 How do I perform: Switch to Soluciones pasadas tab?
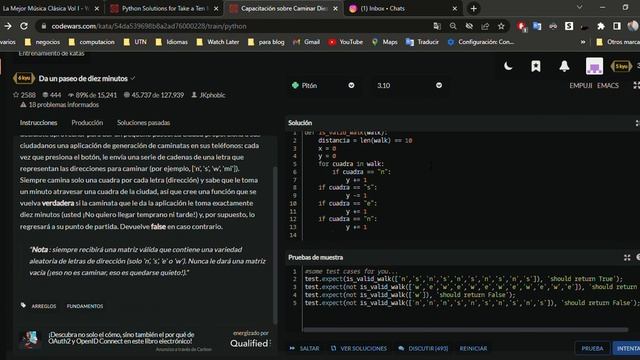[x=144, y=122]
